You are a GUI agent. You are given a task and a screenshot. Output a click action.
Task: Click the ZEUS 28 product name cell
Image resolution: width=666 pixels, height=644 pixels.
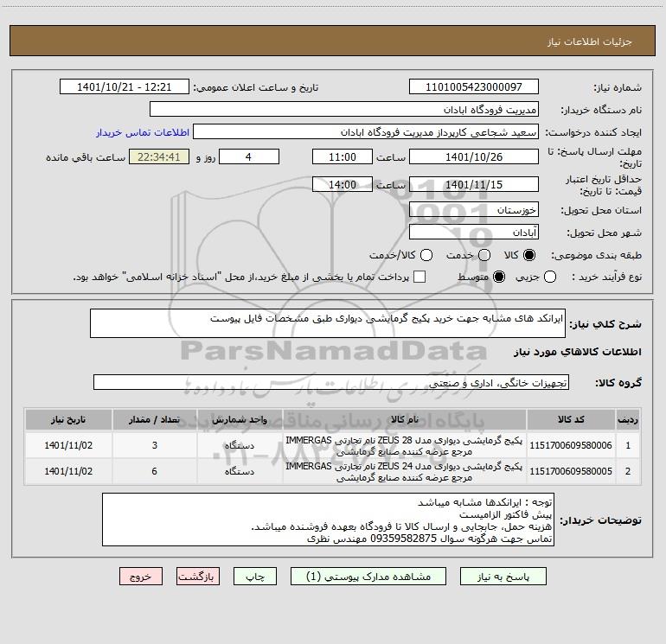tap(404, 446)
